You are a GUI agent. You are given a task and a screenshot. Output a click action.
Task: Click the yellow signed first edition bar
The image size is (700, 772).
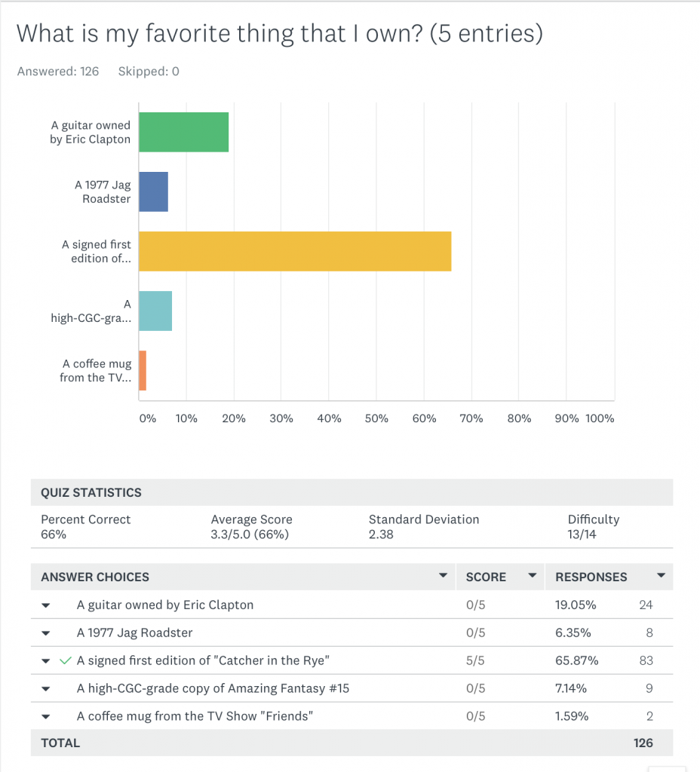click(x=294, y=251)
